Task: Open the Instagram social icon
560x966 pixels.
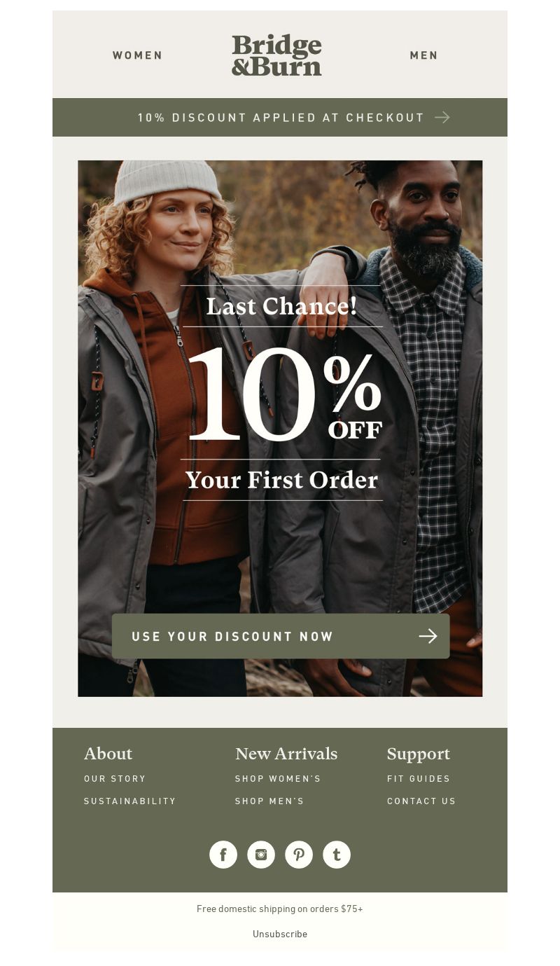Action: point(261,855)
